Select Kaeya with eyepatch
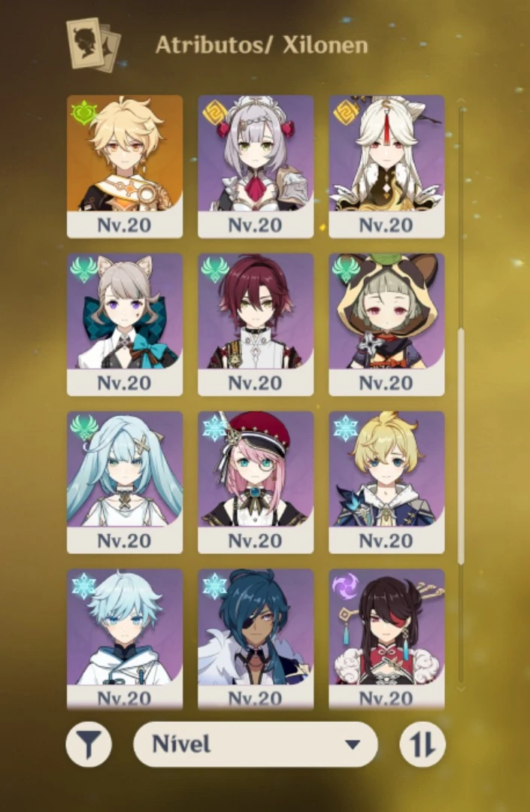The height and width of the screenshot is (812, 530). point(256,639)
